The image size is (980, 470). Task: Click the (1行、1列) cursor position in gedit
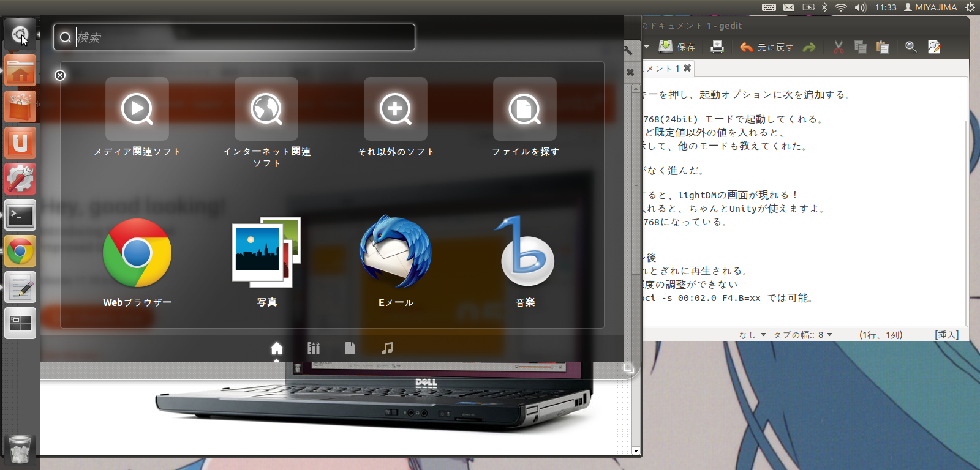click(881, 335)
